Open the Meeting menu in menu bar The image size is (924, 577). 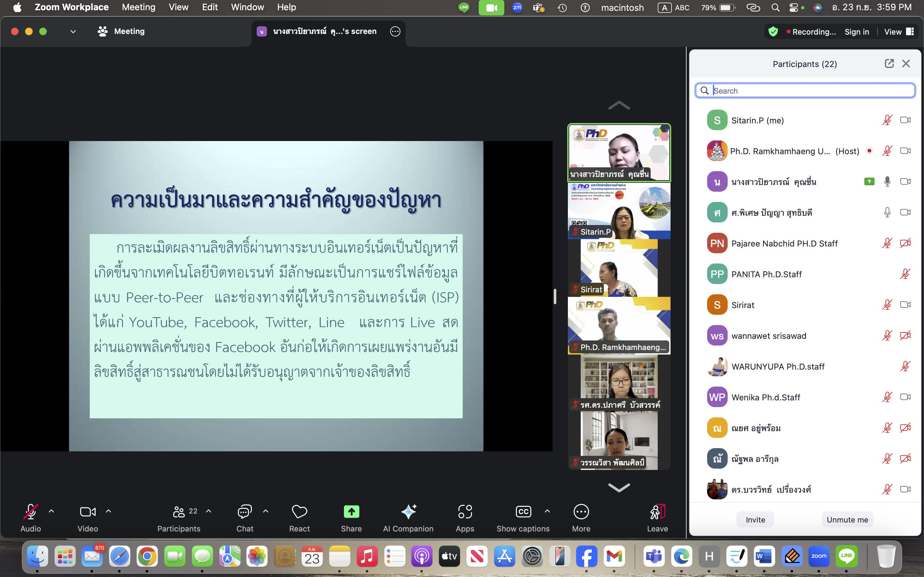tap(139, 7)
